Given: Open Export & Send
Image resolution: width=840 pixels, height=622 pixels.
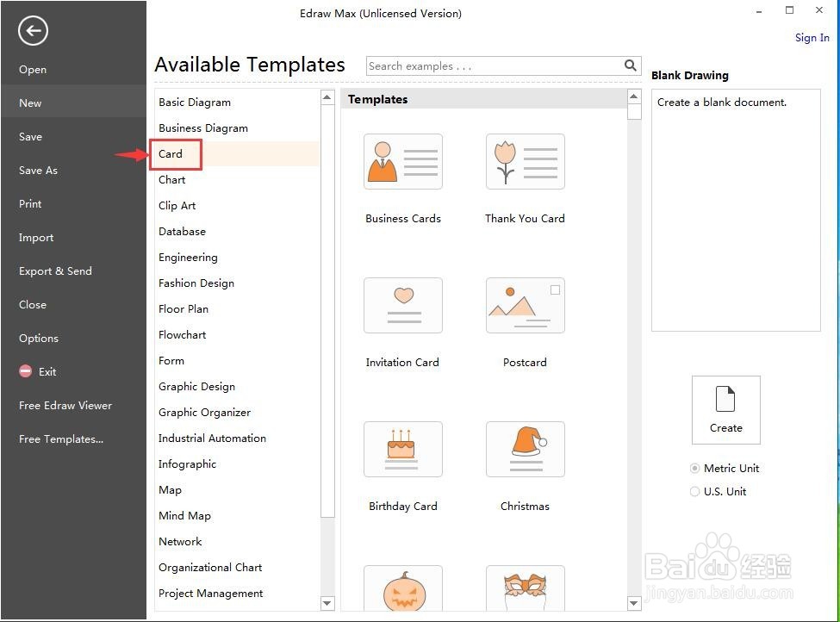Looking at the screenshot, I should coord(55,271).
